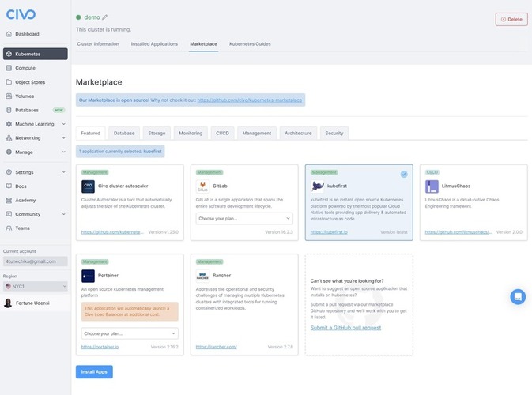Open the portainer.io link
This screenshot has height=395, width=532.
tap(100, 347)
